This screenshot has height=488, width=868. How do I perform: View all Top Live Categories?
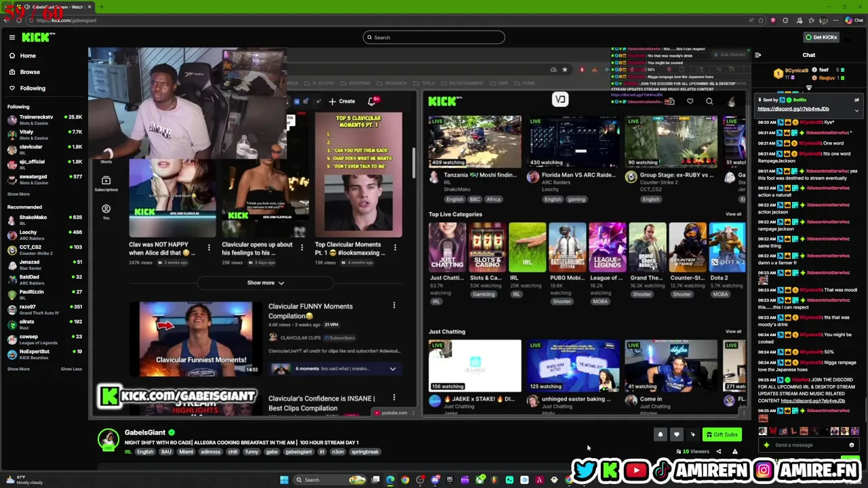tap(733, 214)
